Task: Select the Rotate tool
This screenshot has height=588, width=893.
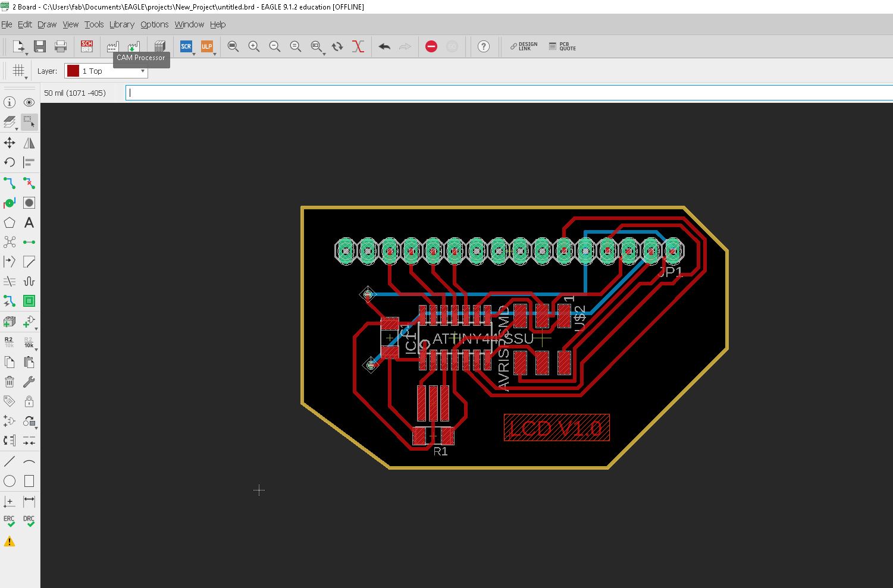Action: point(10,162)
